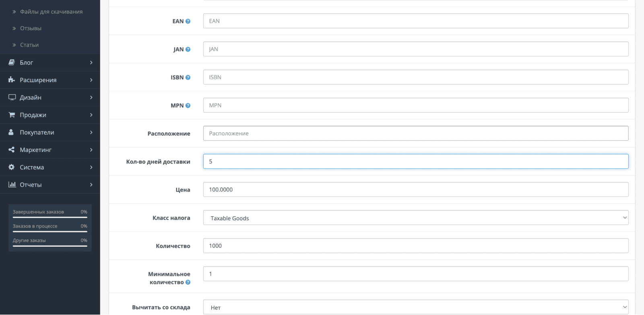Expand the Система menu chevron
The height and width of the screenshot is (315, 644).
click(91, 167)
